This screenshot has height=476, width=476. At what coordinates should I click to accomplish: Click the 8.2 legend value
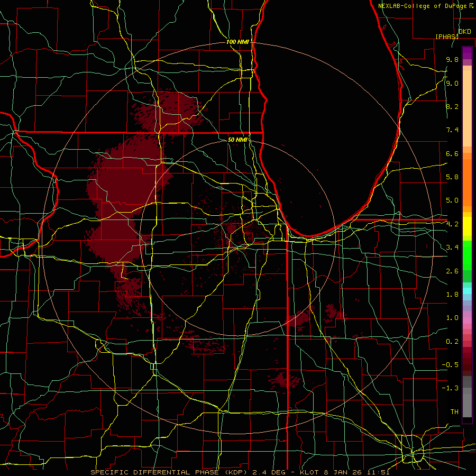coord(452,106)
